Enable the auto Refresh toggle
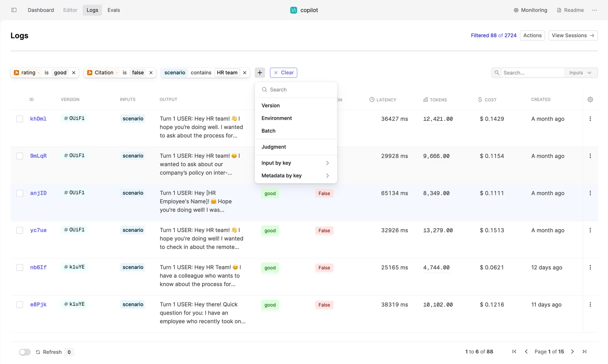This screenshot has height=364, width=608. click(x=25, y=352)
